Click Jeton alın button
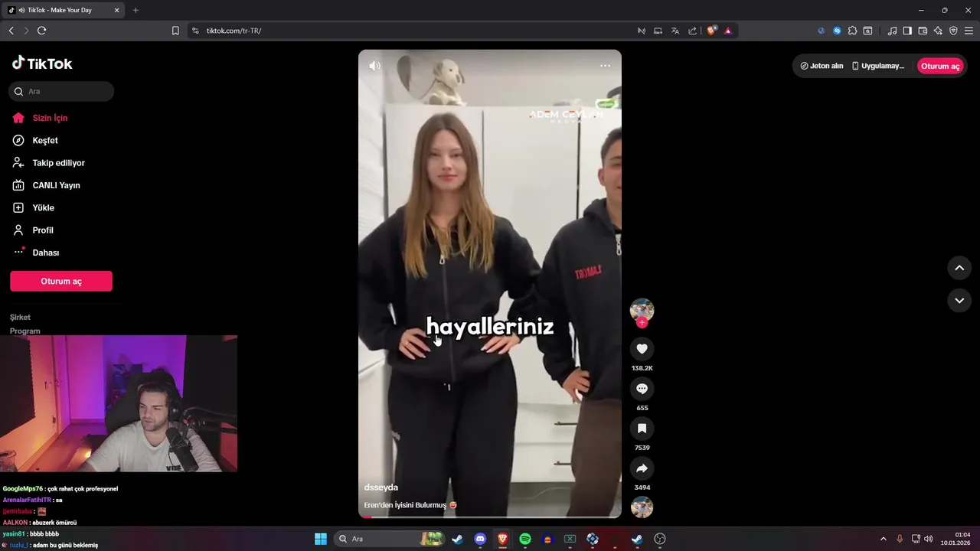This screenshot has width=980, height=551. pos(822,66)
